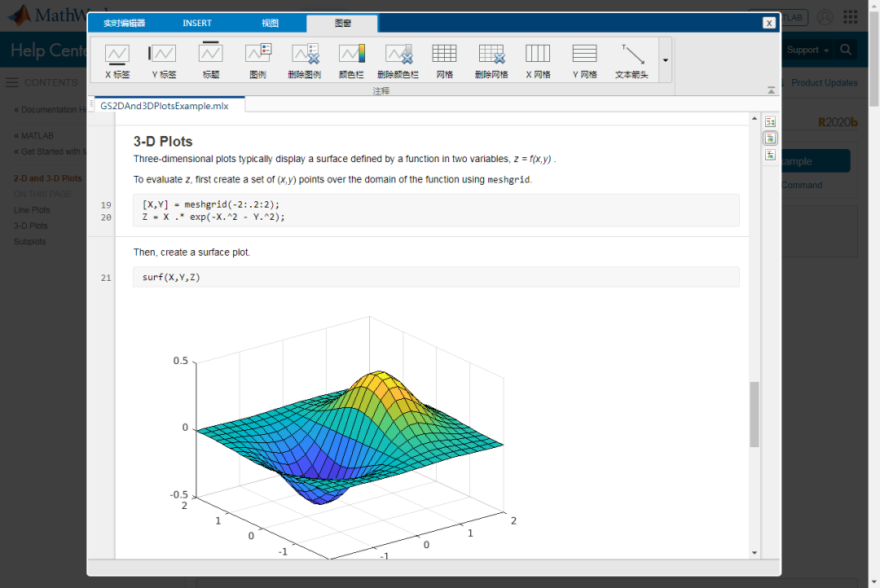Screen dimensions: 880x588
Task: Jump to Subplots section
Action: click(30, 241)
